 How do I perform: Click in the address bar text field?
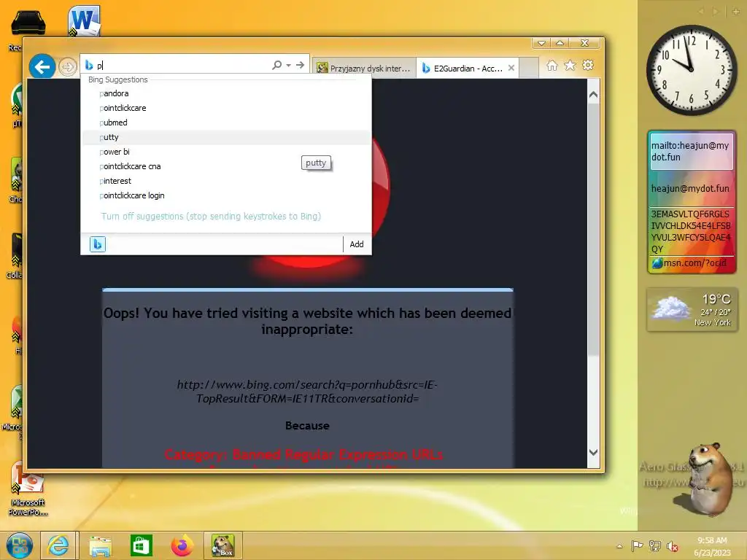point(183,65)
